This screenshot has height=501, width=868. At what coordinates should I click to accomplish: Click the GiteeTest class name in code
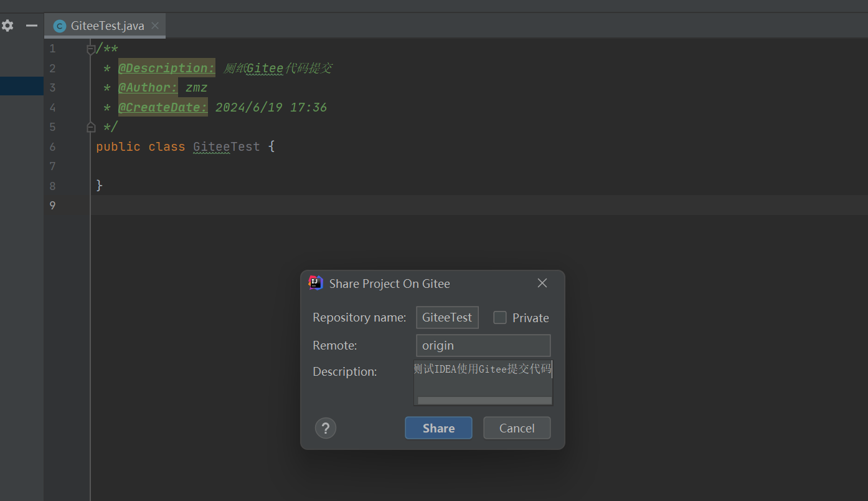tap(227, 146)
